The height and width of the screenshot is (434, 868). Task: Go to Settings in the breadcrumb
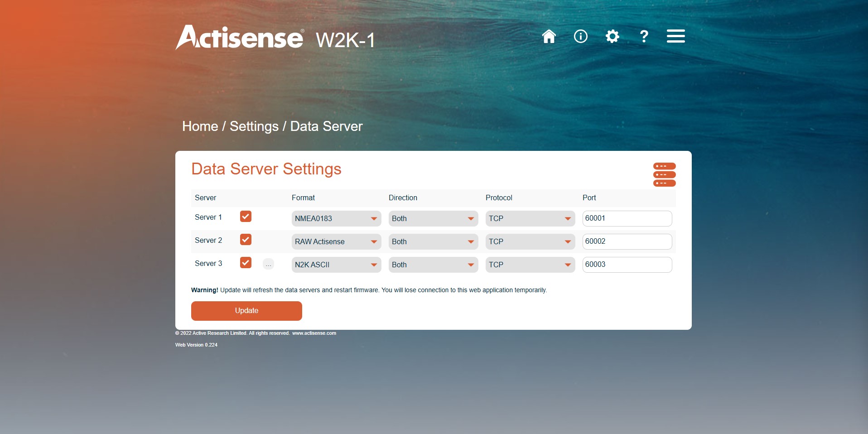254,126
